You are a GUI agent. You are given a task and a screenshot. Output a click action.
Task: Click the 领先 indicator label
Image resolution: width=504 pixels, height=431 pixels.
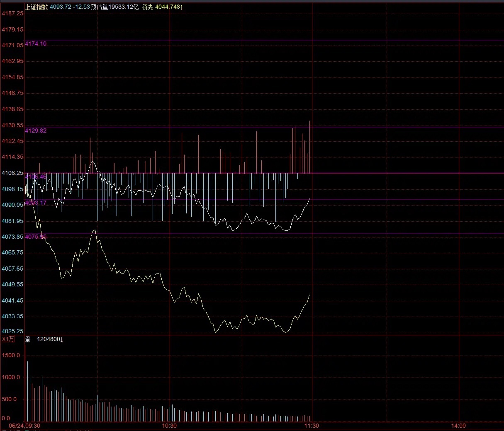click(x=147, y=7)
